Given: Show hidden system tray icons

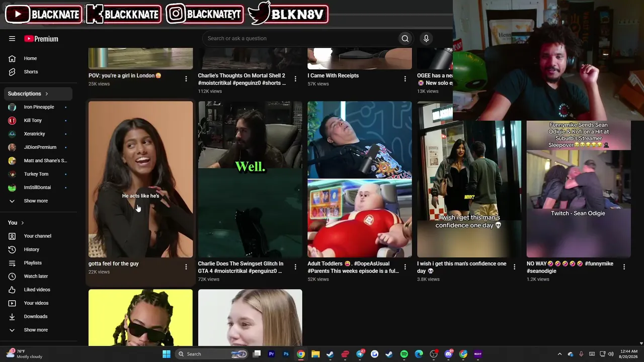Looking at the screenshot, I should (x=559, y=354).
